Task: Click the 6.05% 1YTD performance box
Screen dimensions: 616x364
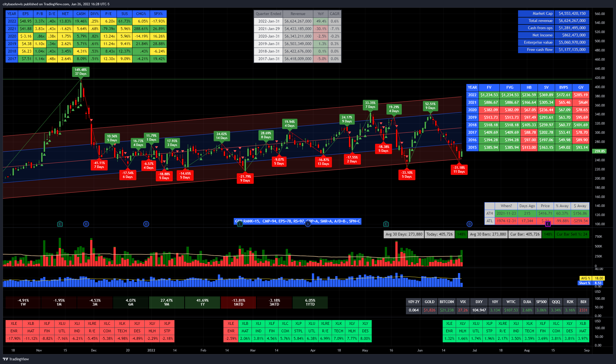Action: [x=310, y=303]
